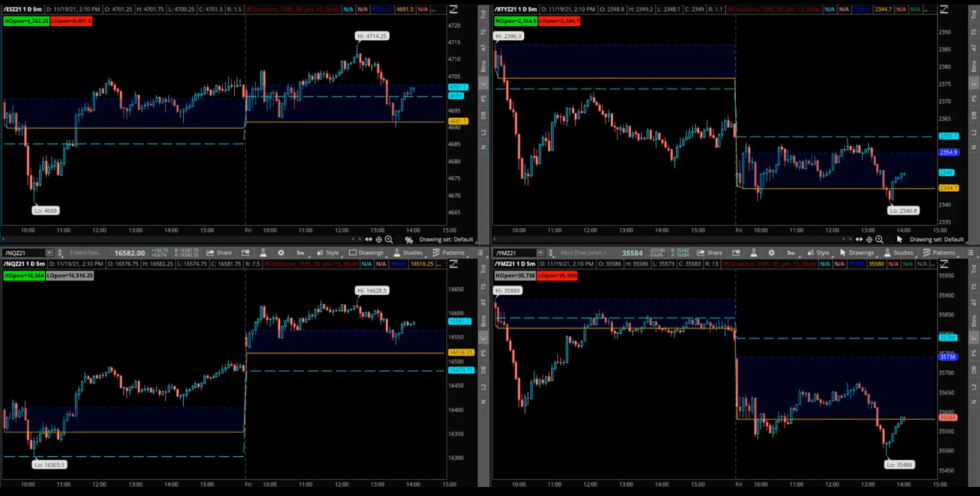Open the Patterns menu in /NQZ21 toolbar
The height and width of the screenshot is (496, 980).
click(449, 252)
